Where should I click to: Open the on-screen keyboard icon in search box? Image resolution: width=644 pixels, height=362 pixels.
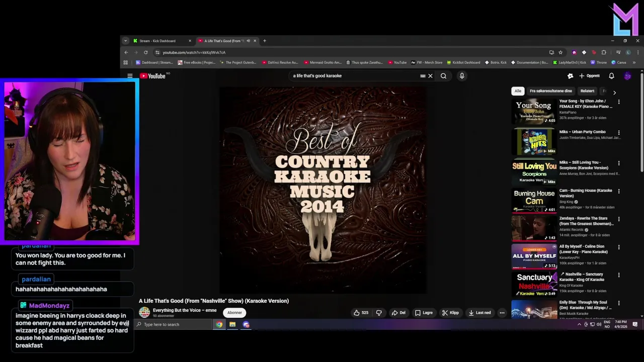tap(423, 76)
